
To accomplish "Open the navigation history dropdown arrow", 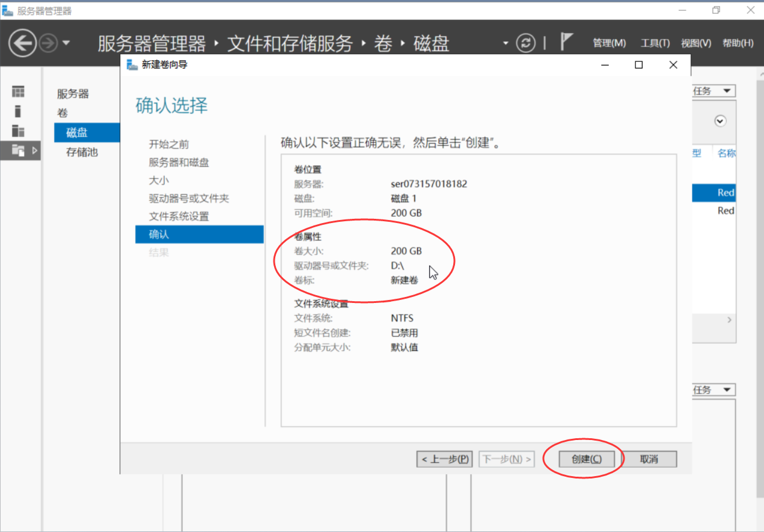I will tap(66, 43).
